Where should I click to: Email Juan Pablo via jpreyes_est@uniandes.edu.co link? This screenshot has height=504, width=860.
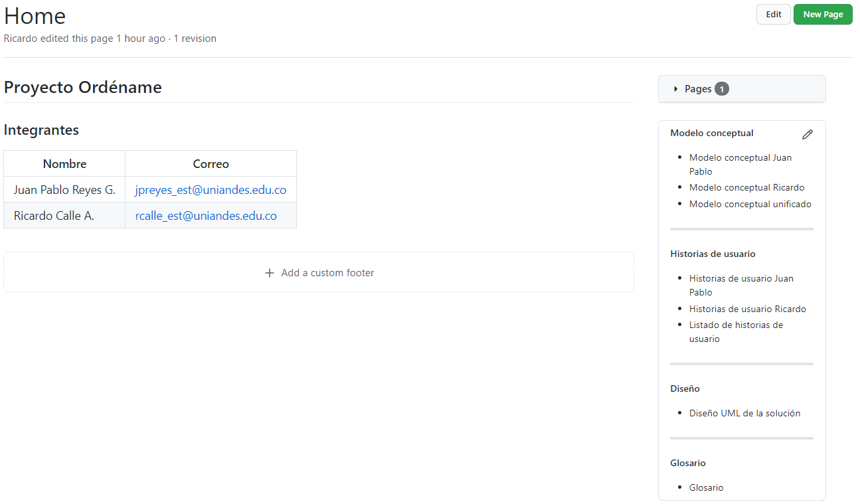tap(211, 189)
